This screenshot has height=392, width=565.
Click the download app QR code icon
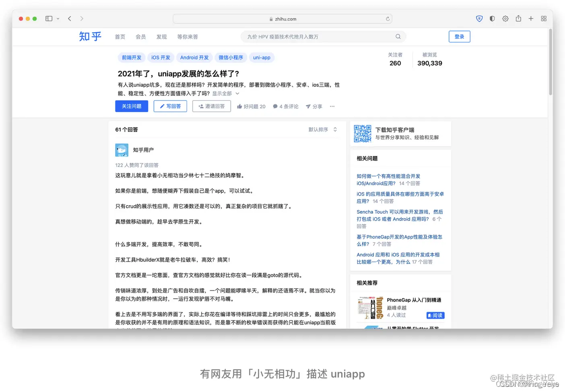coord(363,134)
